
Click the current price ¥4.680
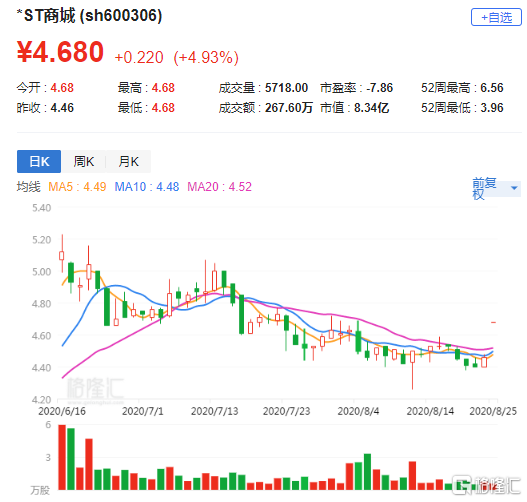[x=60, y=52]
